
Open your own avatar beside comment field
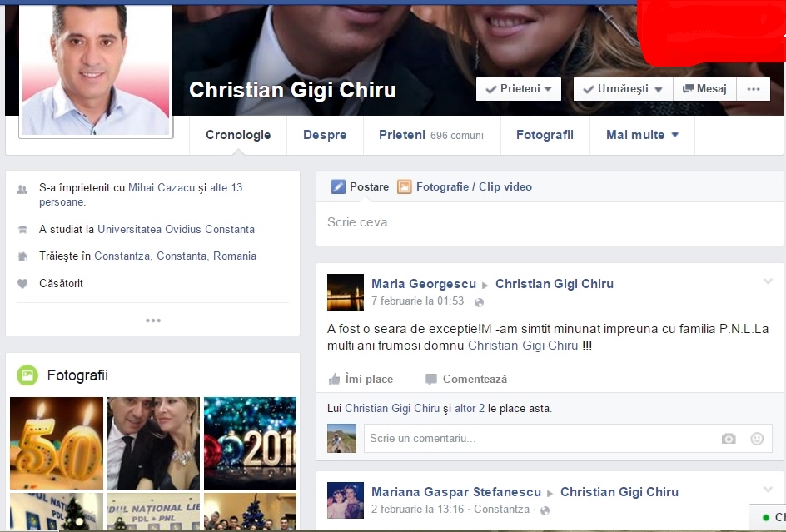click(x=342, y=438)
